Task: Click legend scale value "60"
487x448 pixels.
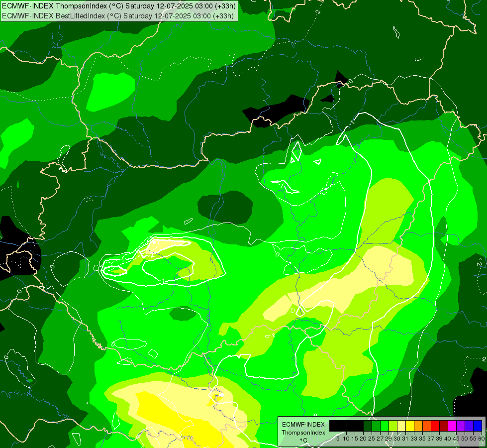Action: 482,439
